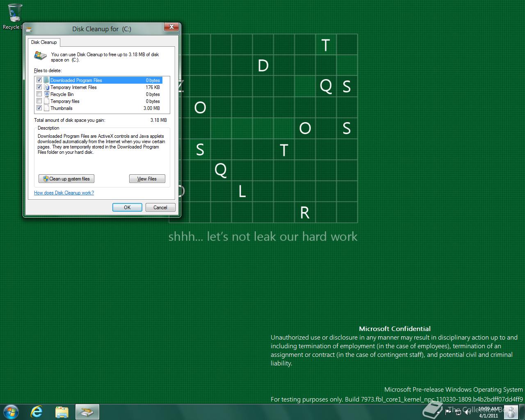This screenshot has height=420, width=525.
Task: Check the Temporary files checkbox
Action: [x=39, y=101]
